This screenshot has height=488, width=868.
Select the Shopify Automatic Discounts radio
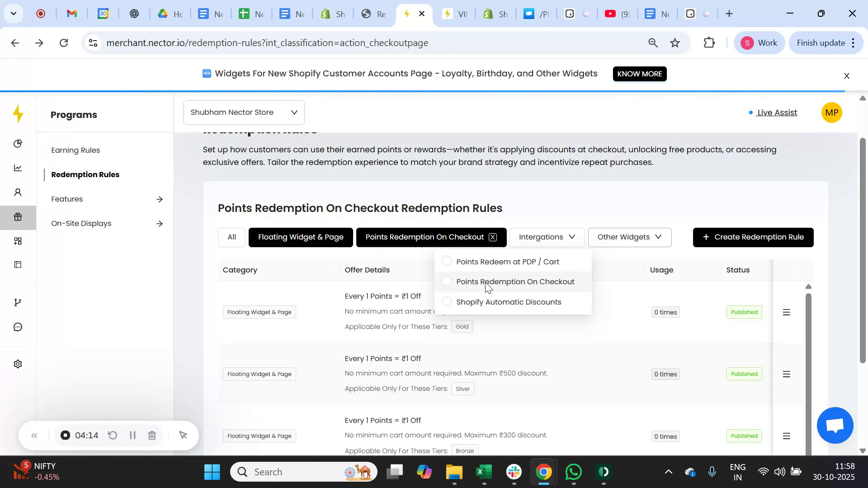[x=447, y=301]
